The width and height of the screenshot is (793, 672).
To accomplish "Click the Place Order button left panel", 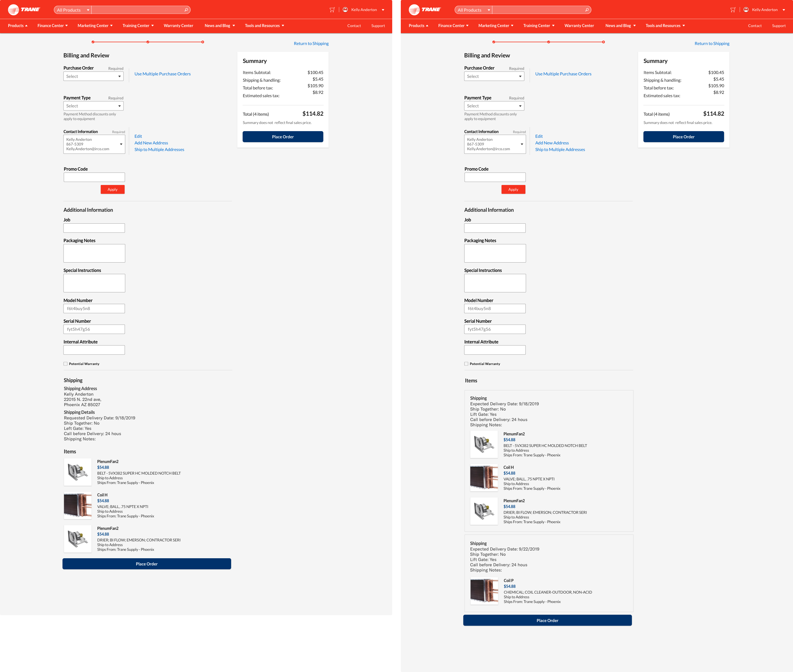I will pyautogui.click(x=147, y=563).
